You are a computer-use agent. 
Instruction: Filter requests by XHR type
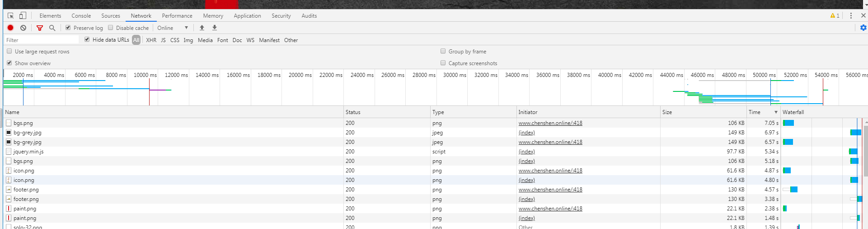click(151, 40)
